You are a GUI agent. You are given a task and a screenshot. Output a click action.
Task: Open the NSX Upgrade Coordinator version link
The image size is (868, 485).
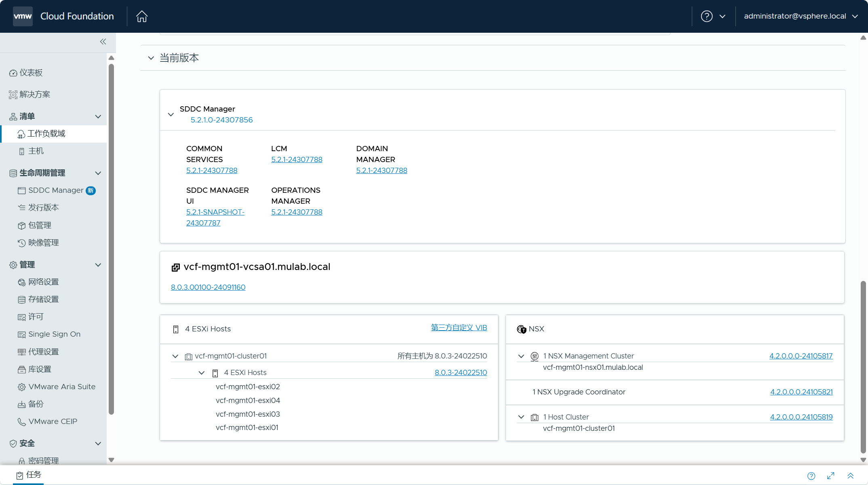coord(801,392)
